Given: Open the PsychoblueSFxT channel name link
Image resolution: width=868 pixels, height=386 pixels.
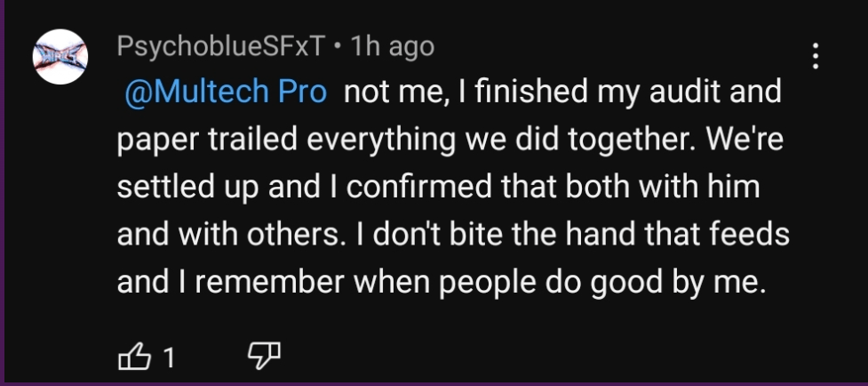Looking at the screenshot, I should (220, 47).
